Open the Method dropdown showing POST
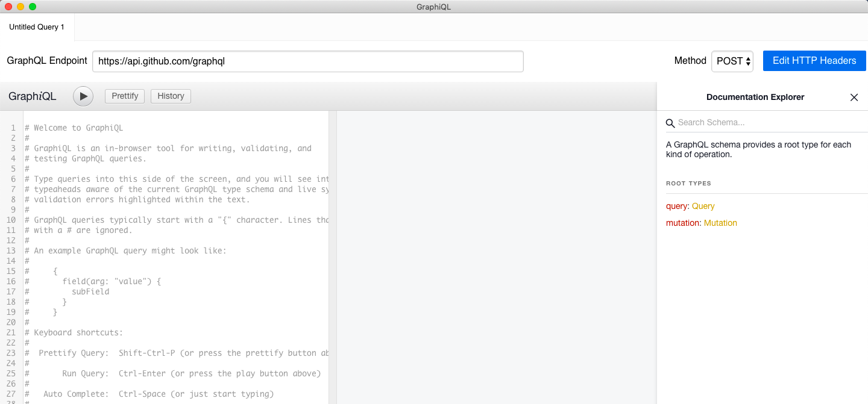 coord(732,61)
